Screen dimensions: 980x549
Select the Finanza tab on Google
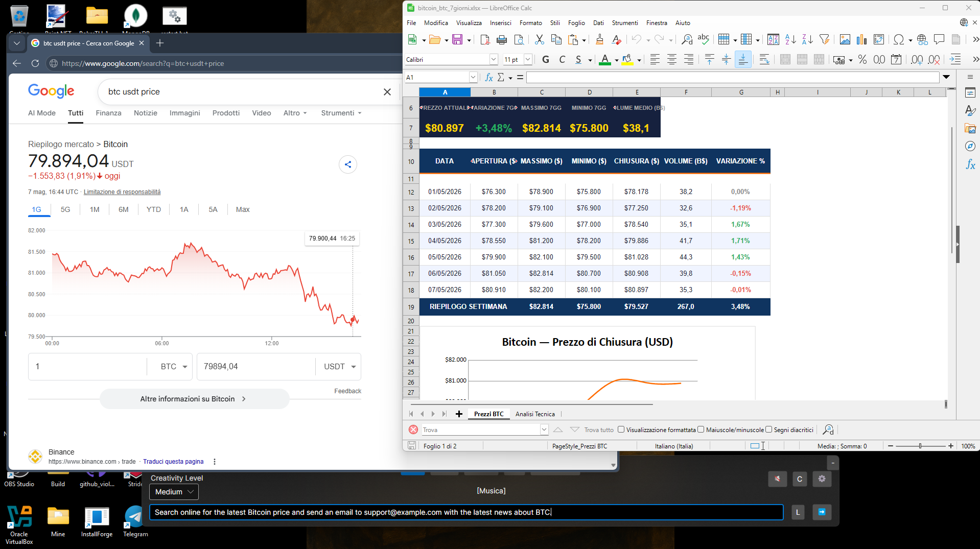click(108, 113)
